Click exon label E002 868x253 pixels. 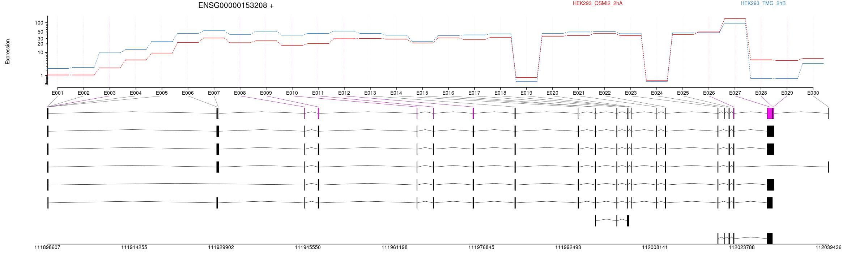coord(84,93)
